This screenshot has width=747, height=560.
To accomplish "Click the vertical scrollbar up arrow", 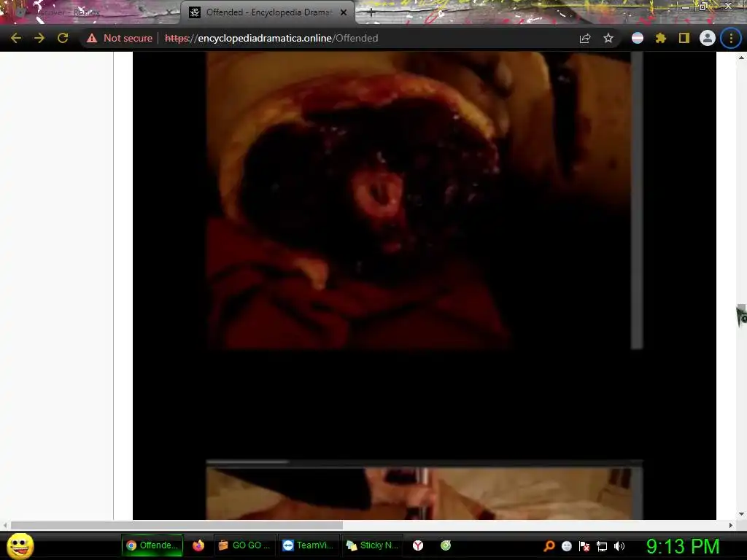I will click(x=741, y=58).
